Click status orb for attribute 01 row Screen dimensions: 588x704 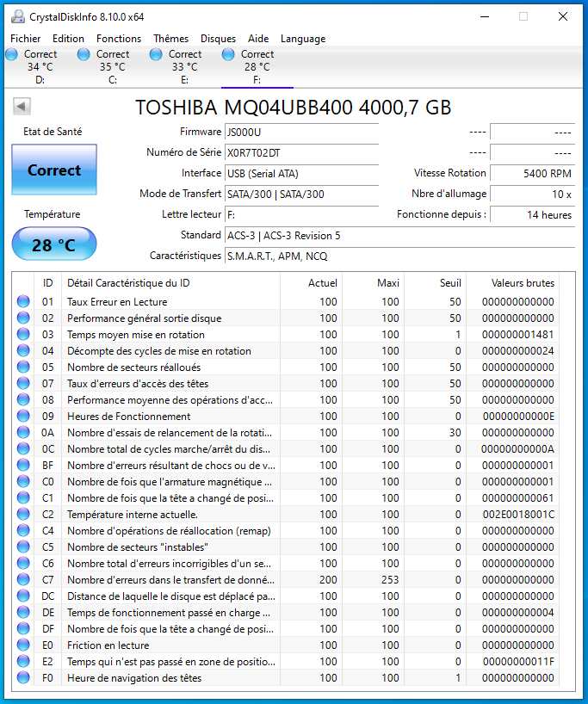click(x=23, y=301)
